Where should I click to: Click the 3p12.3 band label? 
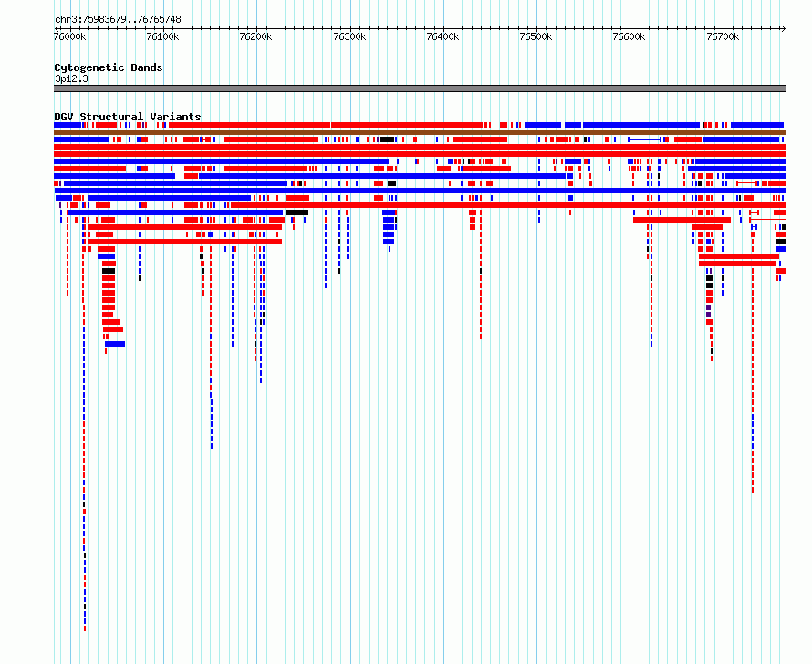point(71,78)
